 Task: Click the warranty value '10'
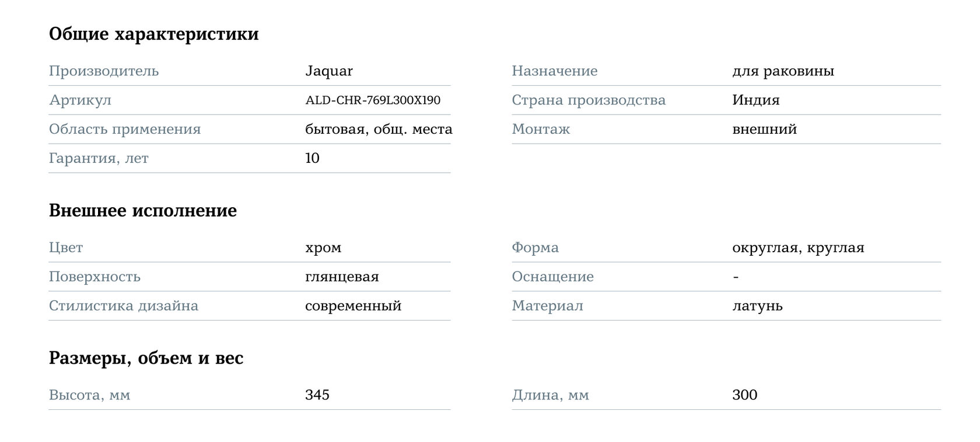click(x=312, y=159)
